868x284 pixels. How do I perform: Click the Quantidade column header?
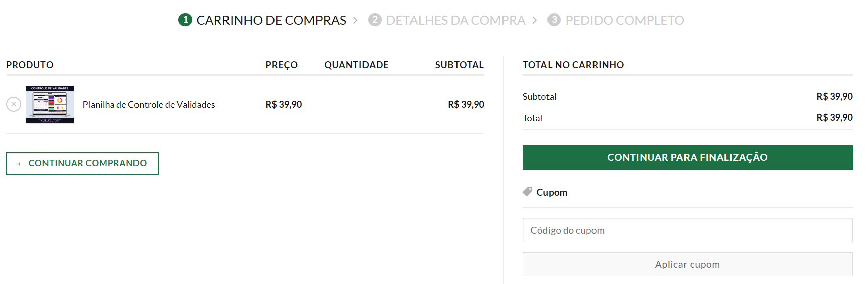click(x=356, y=65)
